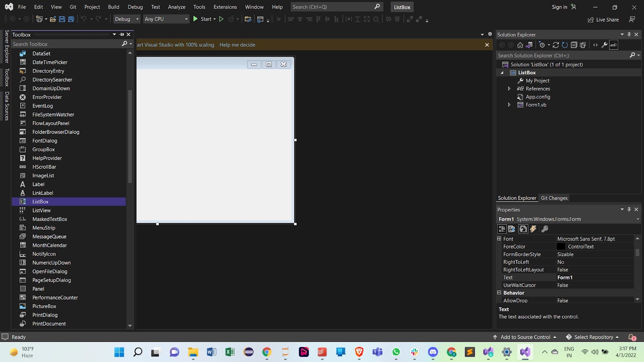Open the Debug menu
The image size is (644, 362).
(135, 7)
